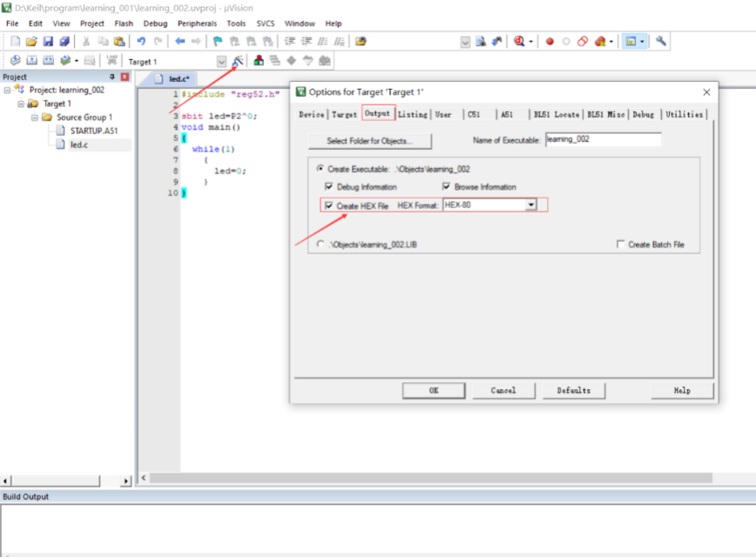Image resolution: width=756 pixels, height=558 pixels.
Task: Start the debug session magnifier icon
Action: tap(519, 42)
